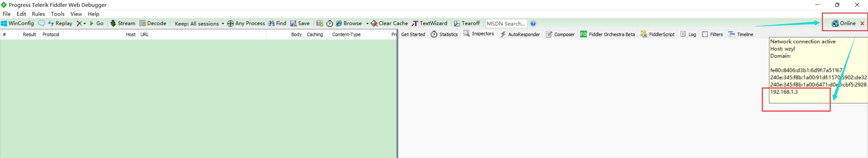The width and height of the screenshot is (868, 158).
Task: Open the Timeline tab
Action: [740, 34]
